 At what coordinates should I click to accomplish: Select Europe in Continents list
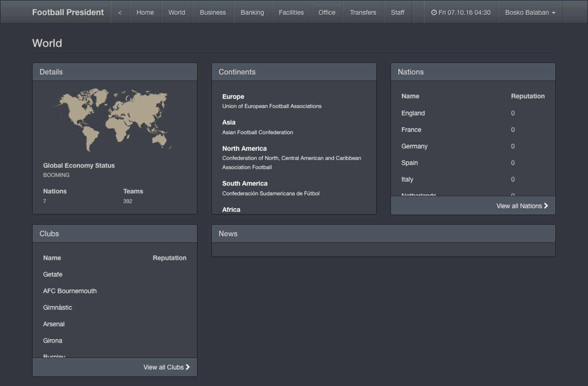coord(233,96)
